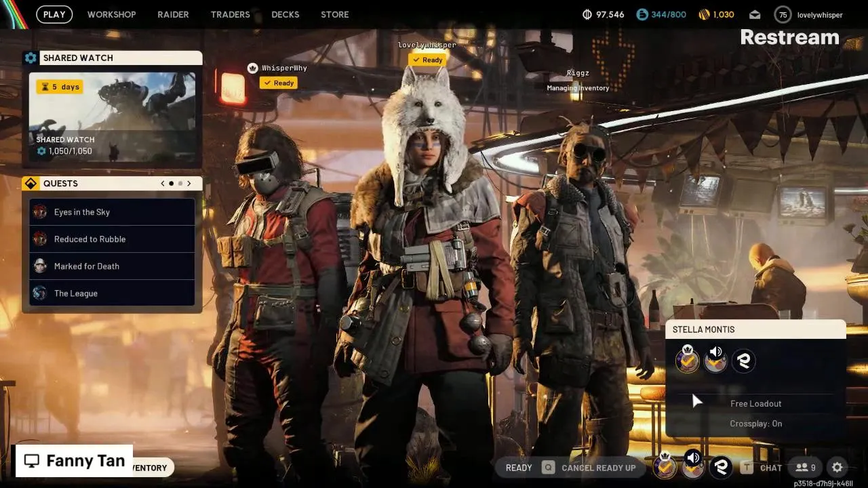Screen dimensions: 868x488
Task: Click speaker avatar in bottom bar
Action: (692, 466)
